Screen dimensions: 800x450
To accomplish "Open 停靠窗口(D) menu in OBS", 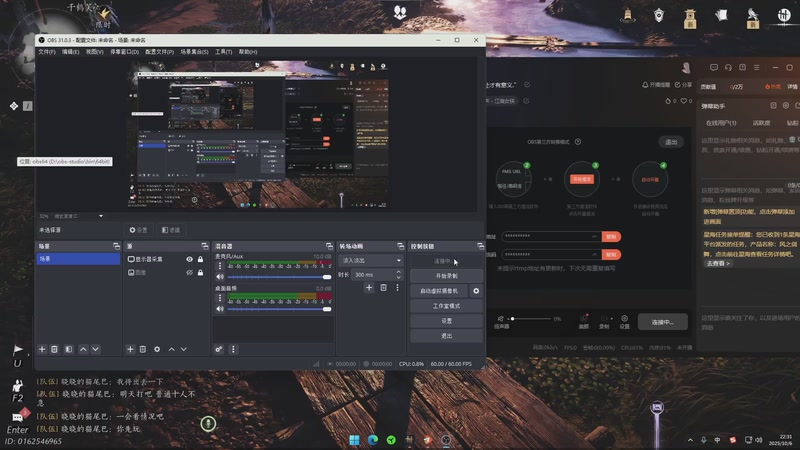I will coord(124,52).
